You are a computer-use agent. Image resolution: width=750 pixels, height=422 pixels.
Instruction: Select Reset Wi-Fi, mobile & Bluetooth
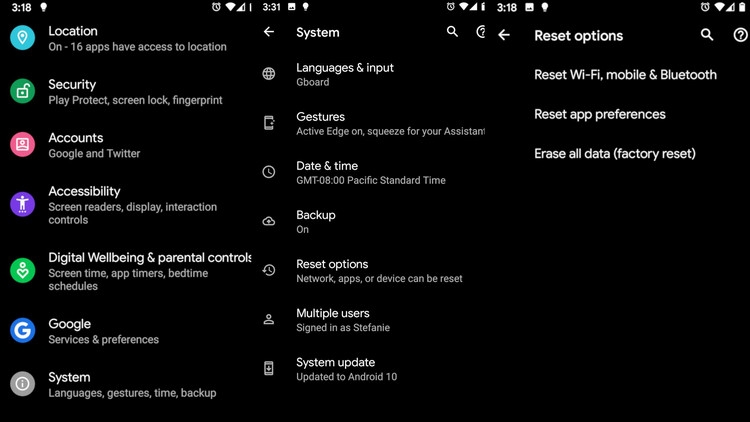pos(625,75)
